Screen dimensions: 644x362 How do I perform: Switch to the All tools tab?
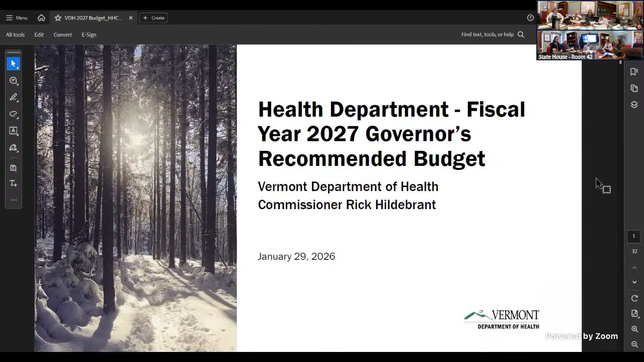(15, 34)
